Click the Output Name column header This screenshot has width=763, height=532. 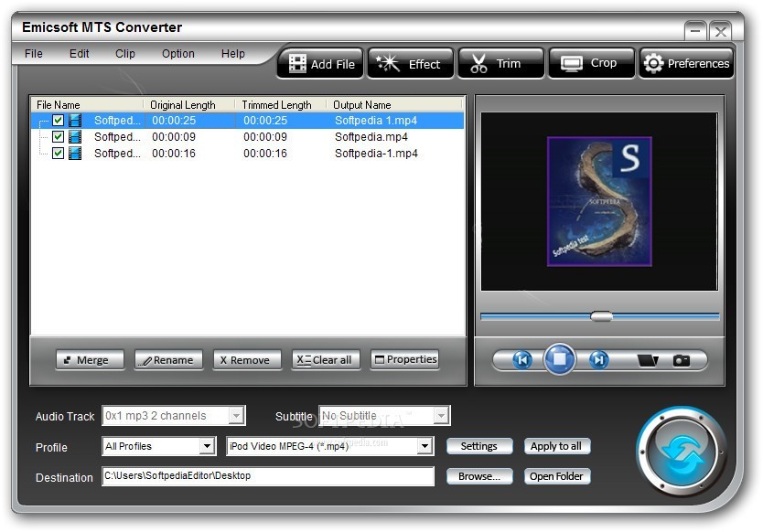394,104
